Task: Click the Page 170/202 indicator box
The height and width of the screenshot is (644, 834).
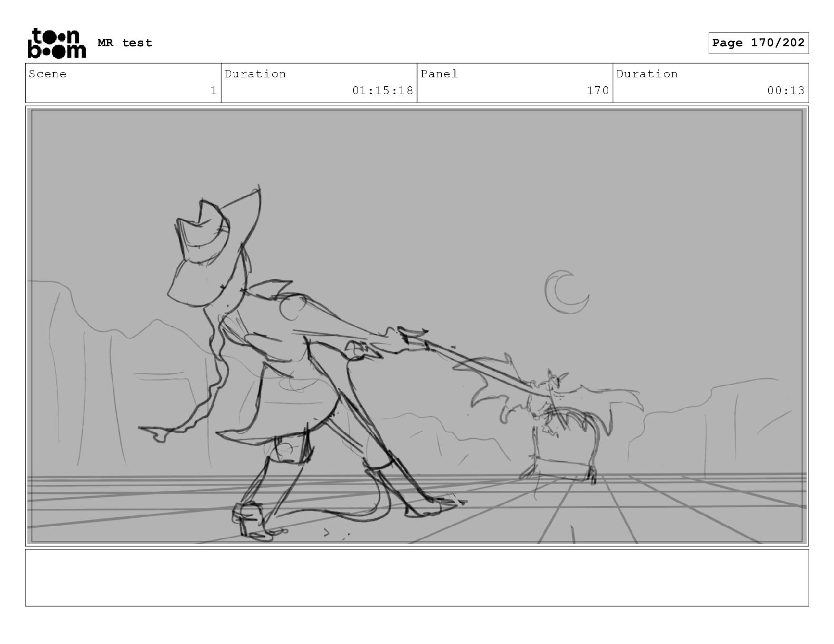Action: [758, 43]
